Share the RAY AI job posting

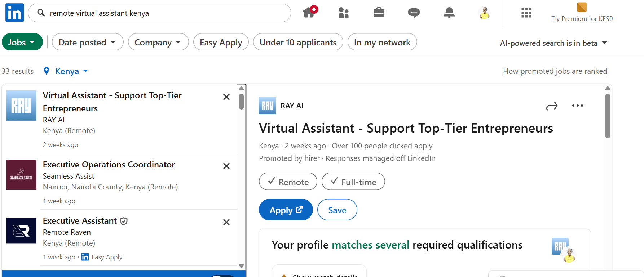pos(552,106)
